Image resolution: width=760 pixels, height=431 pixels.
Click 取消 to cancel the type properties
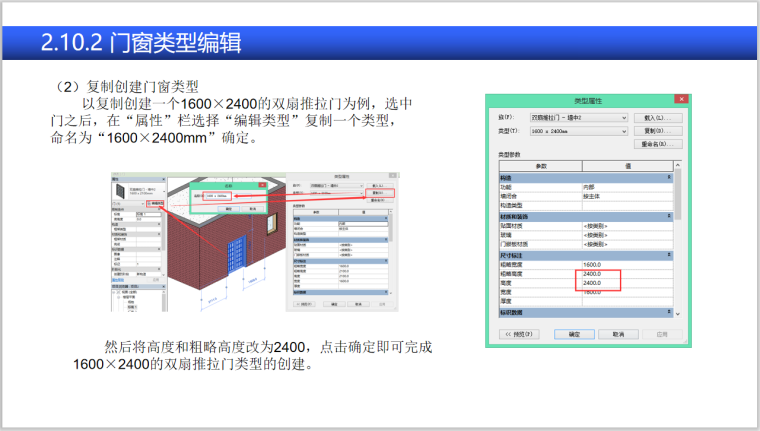tap(618, 334)
